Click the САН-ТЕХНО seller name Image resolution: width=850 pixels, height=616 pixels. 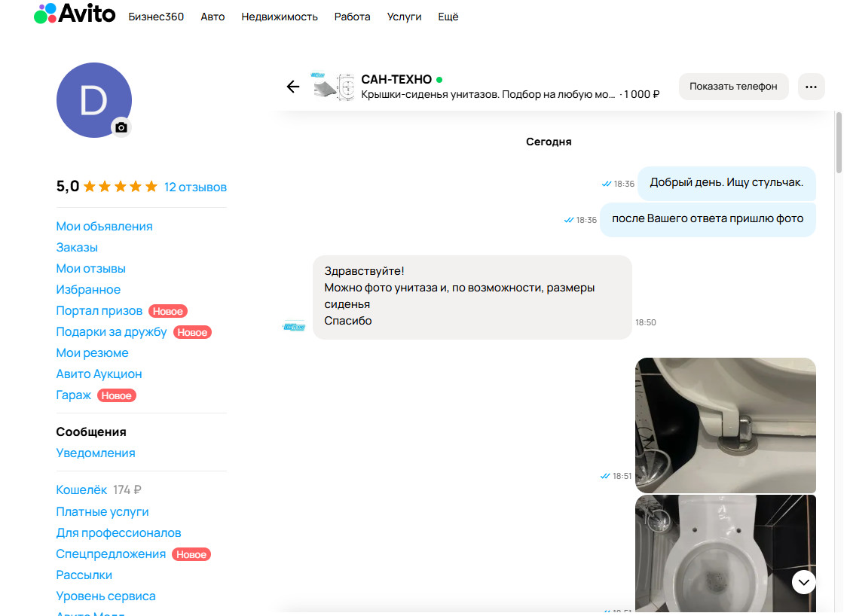396,80
